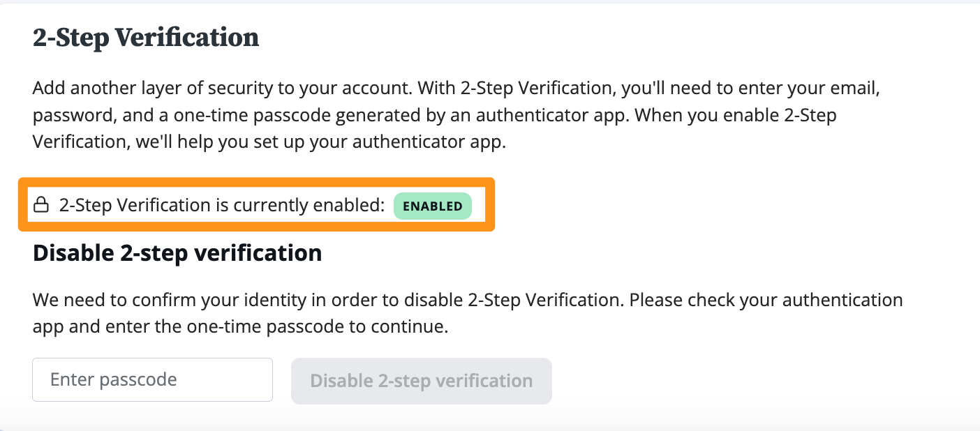Screen dimensions: 980x431
Task: Click the padlock icon beside verification status
Action: pyautogui.click(x=41, y=205)
